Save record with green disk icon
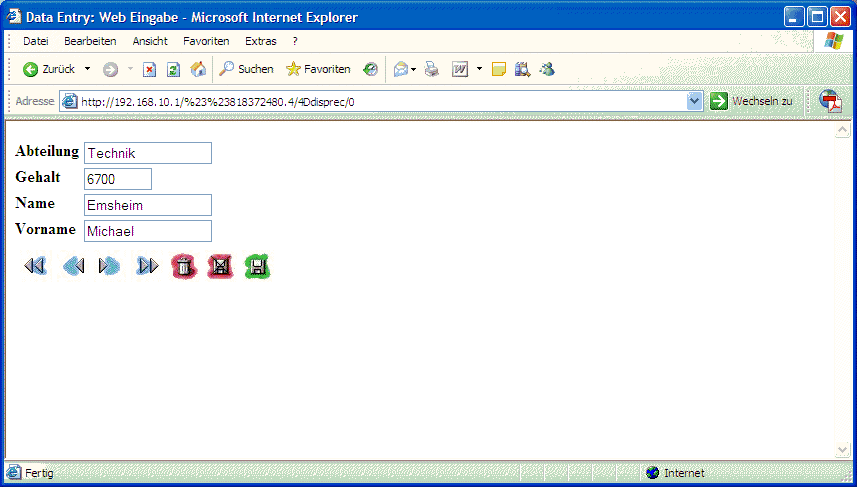The width and height of the screenshot is (857, 487). point(258,266)
